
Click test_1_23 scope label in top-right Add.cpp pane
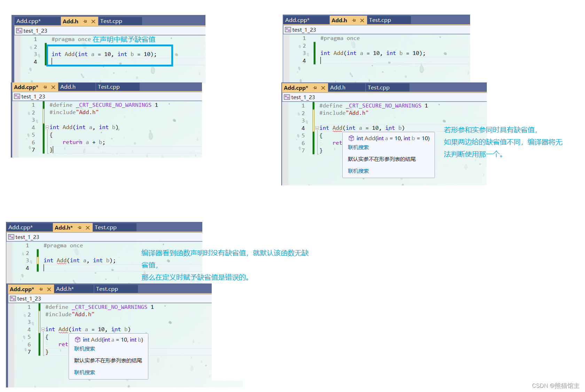(303, 97)
